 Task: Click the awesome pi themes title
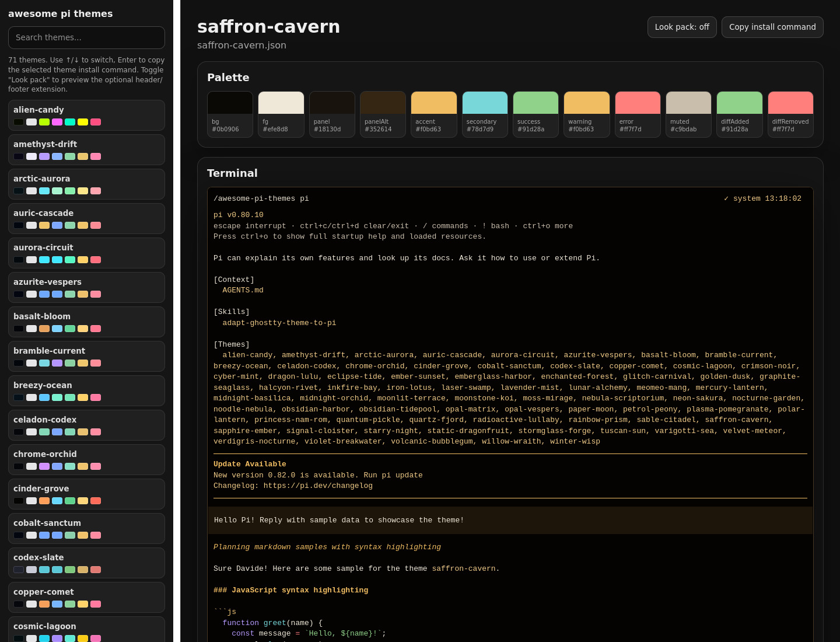pos(61,13)
